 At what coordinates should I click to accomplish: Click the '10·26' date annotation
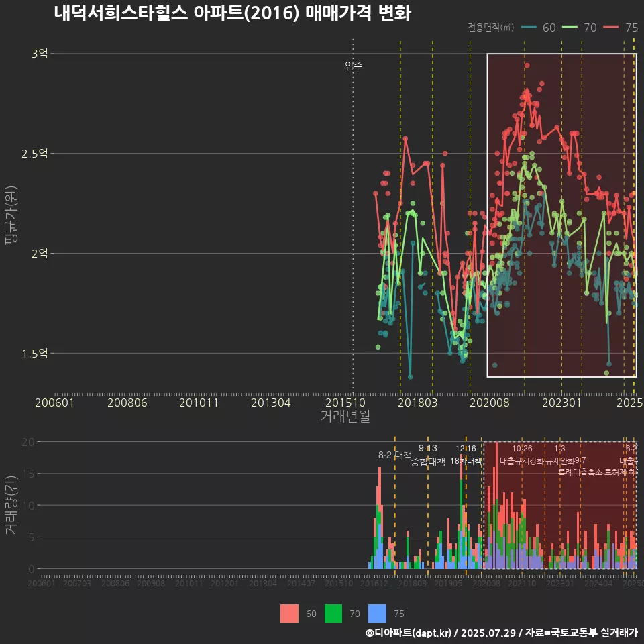tap(522, 449)
